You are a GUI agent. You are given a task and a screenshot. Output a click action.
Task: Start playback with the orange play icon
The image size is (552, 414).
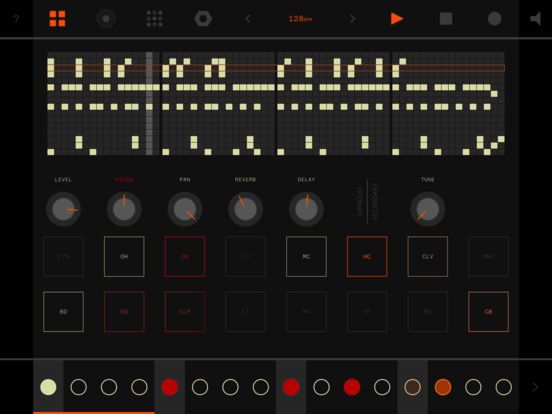pos(397,19)
